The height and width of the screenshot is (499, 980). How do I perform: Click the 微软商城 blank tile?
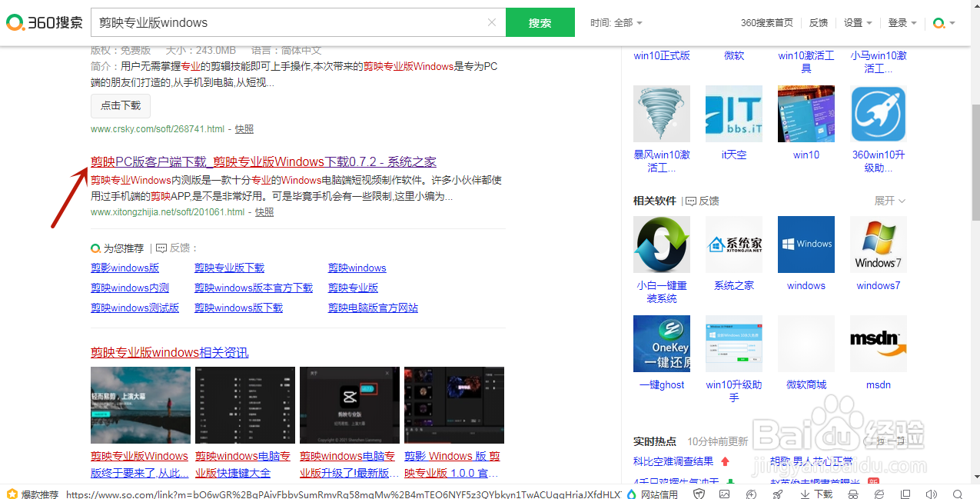pos(806,344)
